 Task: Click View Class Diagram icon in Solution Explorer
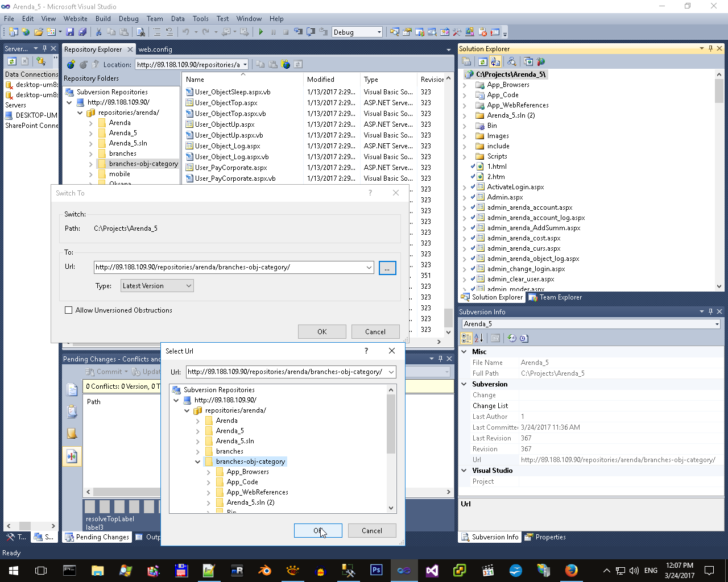[x=511, y=61]
